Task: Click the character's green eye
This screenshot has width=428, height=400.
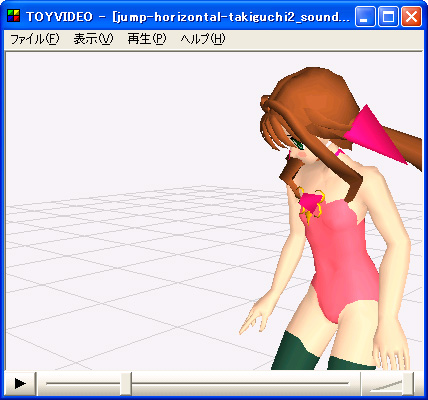Action: pyautogui.click(x=298, y=143)
